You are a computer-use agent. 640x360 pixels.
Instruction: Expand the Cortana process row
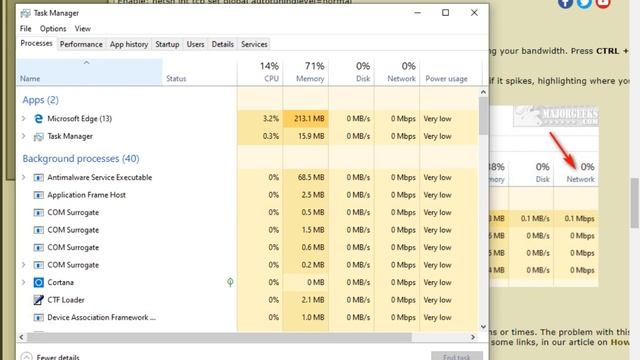(24, 282)
